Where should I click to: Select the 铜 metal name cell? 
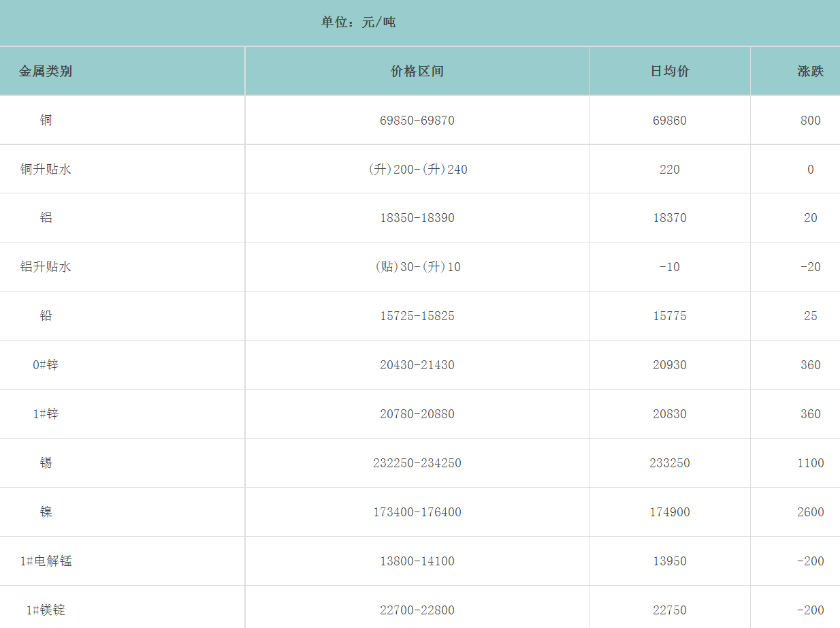click(46, 121)
